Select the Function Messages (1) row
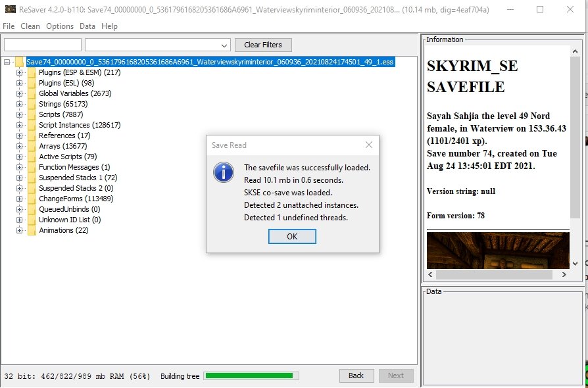Image resolution: width=588 pixels, height=388 pixels. pyautogui.click(x=74, y=167)
